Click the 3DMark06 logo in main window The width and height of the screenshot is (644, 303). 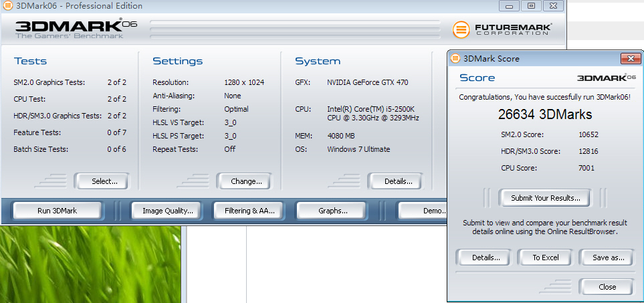pyautogui.click(x=76, y=28)
